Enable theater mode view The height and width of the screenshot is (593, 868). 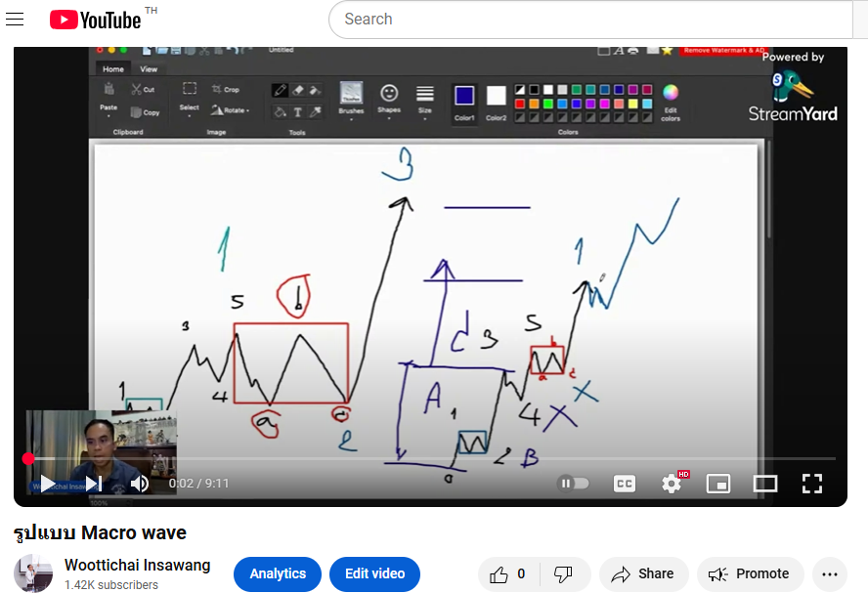pos(765,483)
